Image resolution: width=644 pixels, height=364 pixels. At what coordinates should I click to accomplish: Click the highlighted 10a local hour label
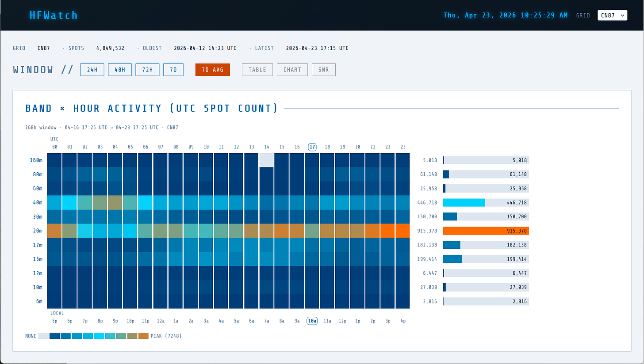[312, 321]
